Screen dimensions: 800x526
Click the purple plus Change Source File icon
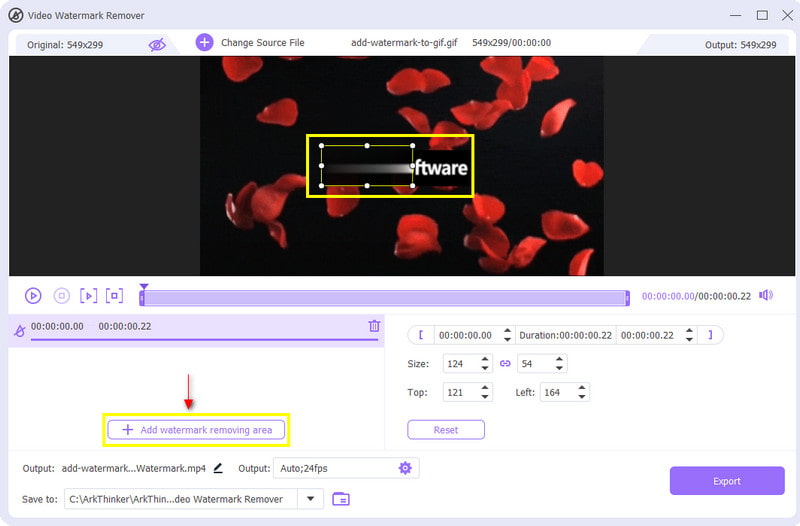tap(205, 42)
